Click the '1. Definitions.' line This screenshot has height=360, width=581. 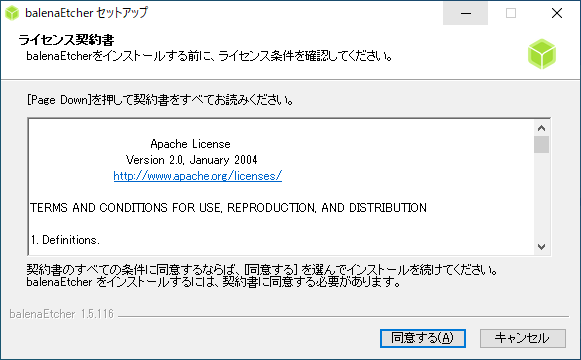[x=65, y=240]
